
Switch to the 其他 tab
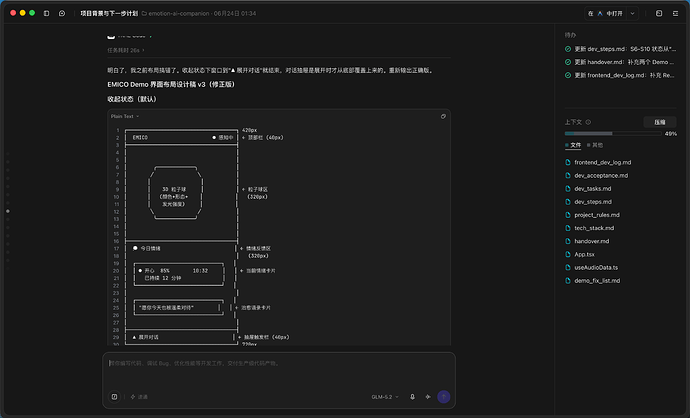click(595, 145)
